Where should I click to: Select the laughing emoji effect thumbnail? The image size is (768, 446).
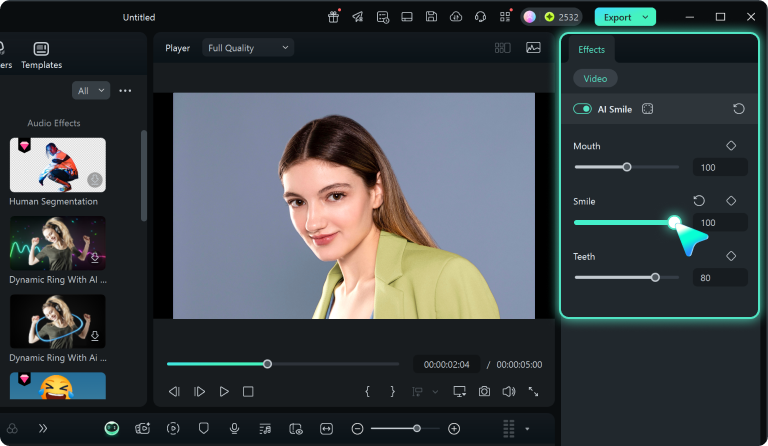coord(58,386)
